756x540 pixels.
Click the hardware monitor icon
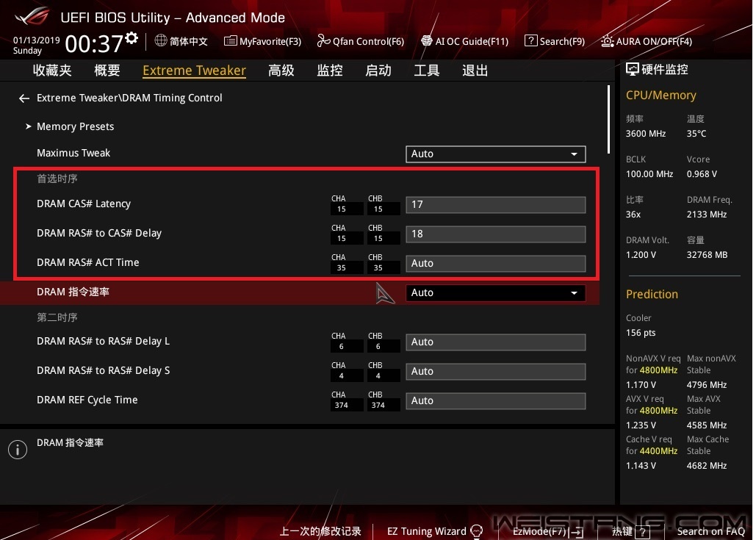coord(632,69)
